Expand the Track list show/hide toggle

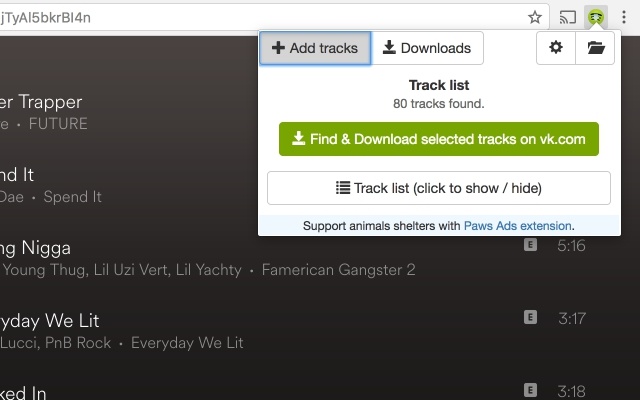(439, 188)
